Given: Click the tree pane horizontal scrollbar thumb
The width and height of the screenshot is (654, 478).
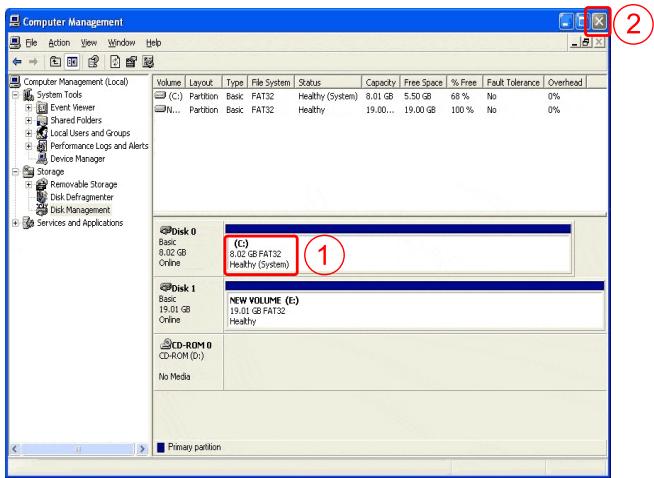Looking at the screenshot, I should point(78,449).
